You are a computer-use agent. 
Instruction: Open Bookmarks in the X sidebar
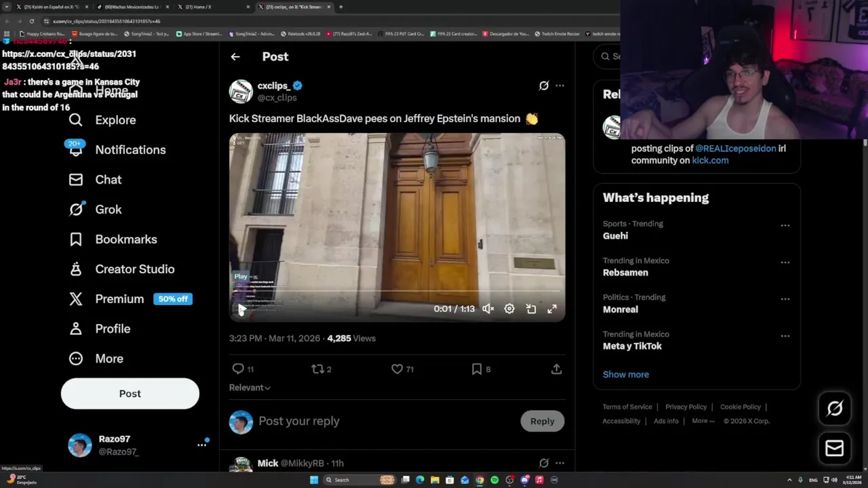pyautogui.click(x=112, y=239)
